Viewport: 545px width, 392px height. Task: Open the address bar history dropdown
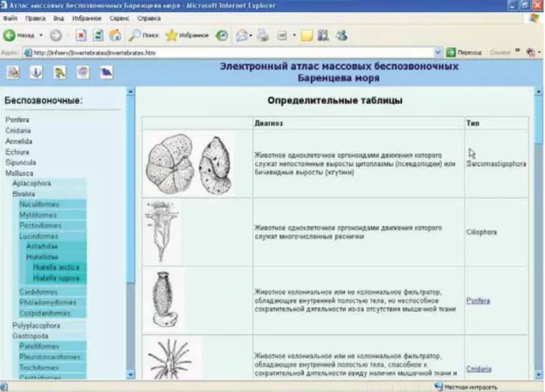pyautogui.click(x=437, y=52)
